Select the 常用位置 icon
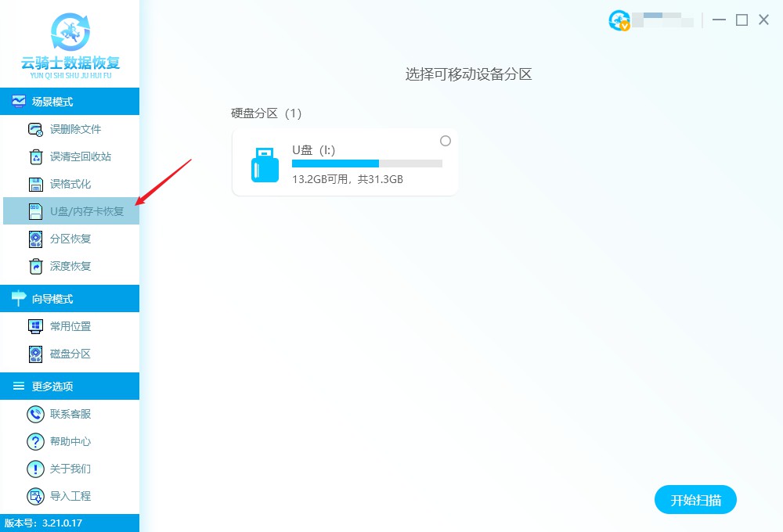The width and height of the screenshot is (783, 532). pos(35,326)
